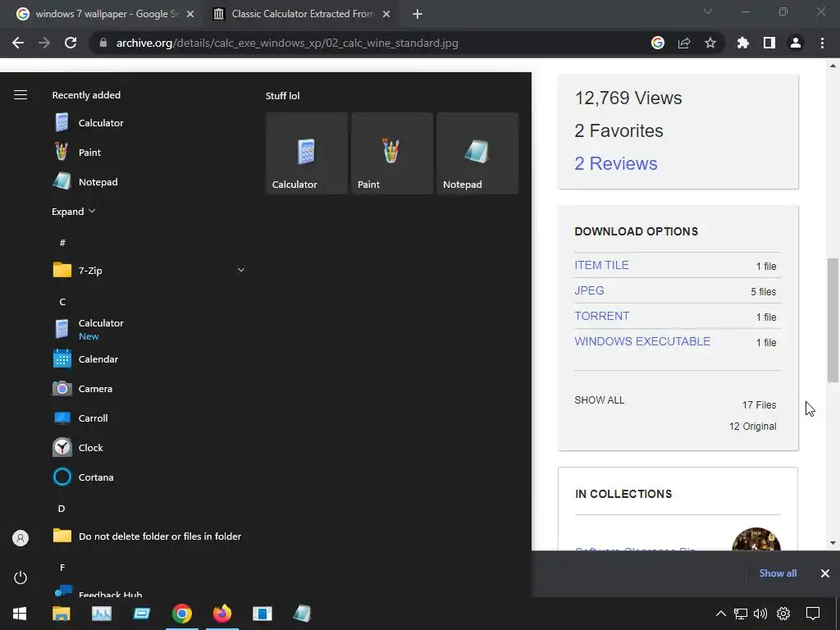Go back in Chrome

[18, 43]
